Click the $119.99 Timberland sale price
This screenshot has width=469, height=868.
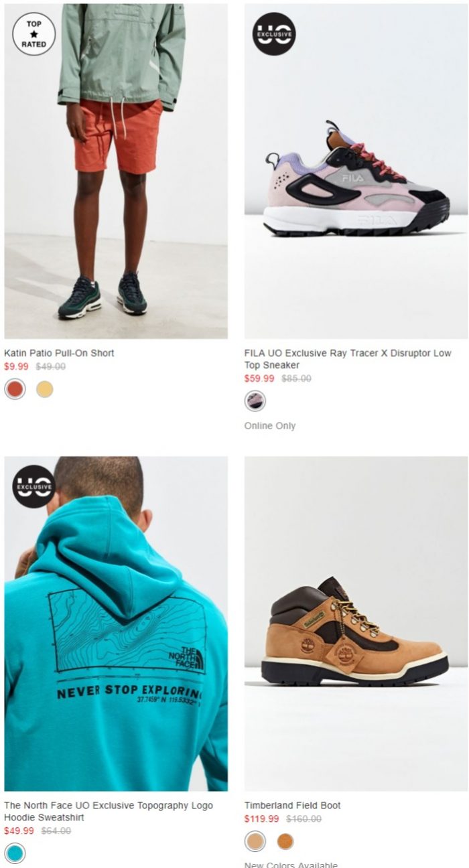click(x=262, y=818)
